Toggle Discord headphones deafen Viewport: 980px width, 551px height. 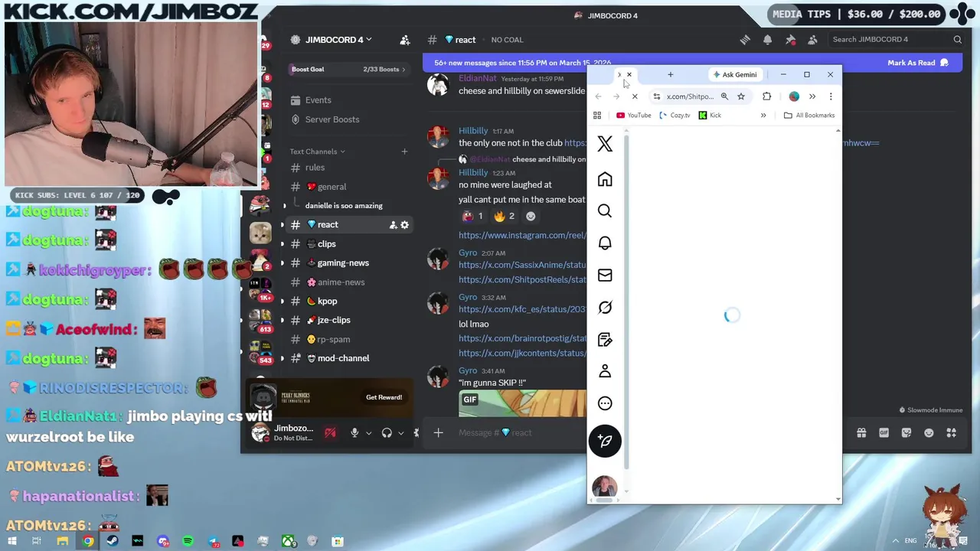point(387,433)
